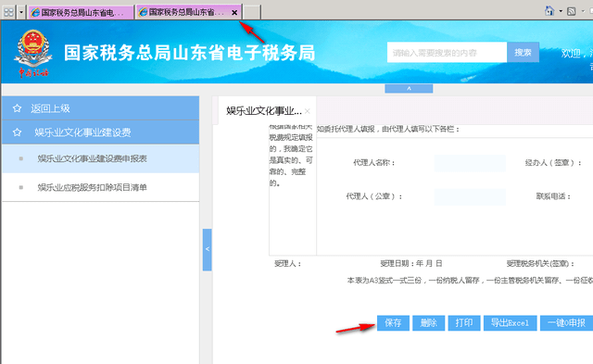Collapse the header with the up chevron

click(409, 88)
